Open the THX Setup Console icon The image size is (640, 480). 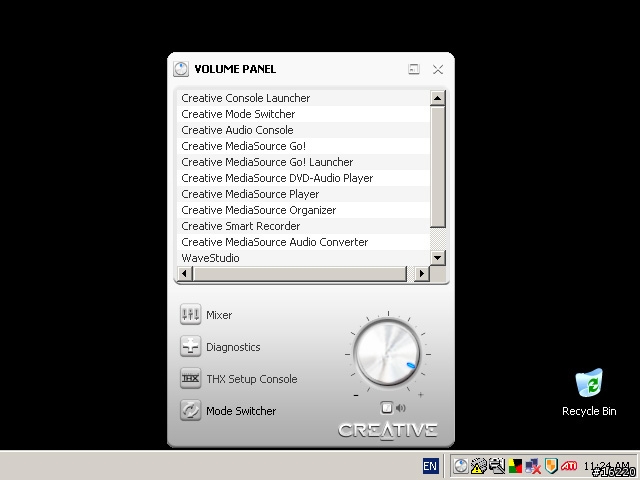tap(190, 378)
